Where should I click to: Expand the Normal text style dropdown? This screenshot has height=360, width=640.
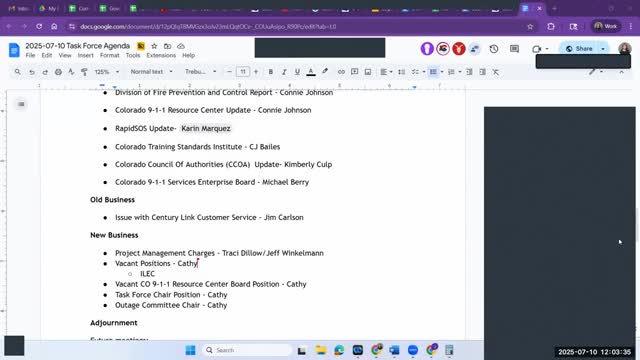151,72
